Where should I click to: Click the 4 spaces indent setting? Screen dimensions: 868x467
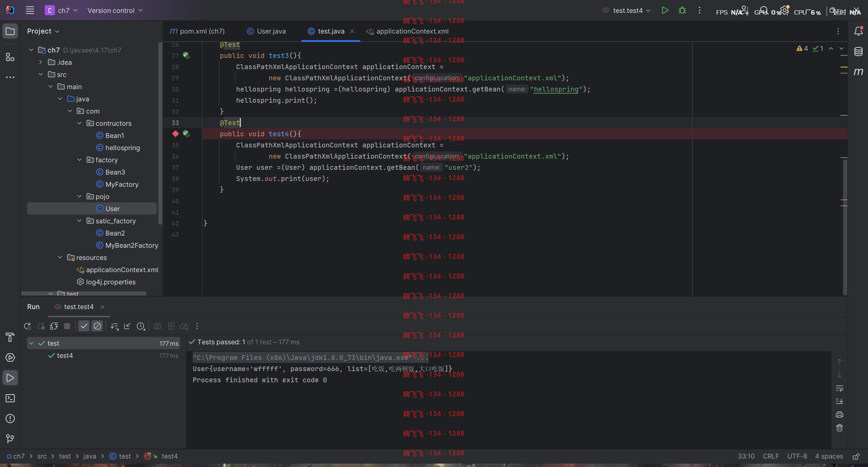[829, 456]
